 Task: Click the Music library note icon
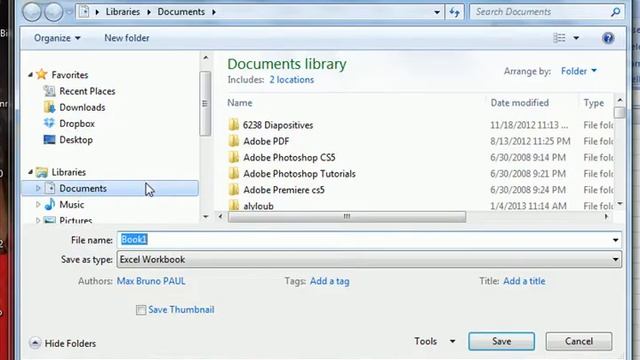pyautogui.click(x=50, y=204)
